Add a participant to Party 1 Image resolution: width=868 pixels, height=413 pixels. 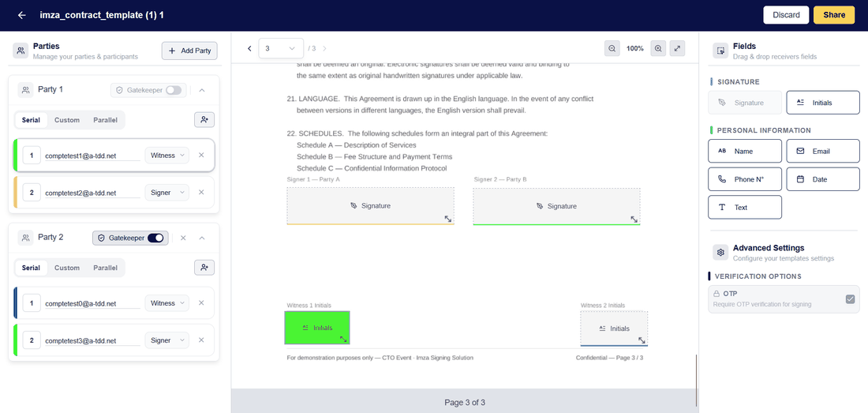click(204, 119)
